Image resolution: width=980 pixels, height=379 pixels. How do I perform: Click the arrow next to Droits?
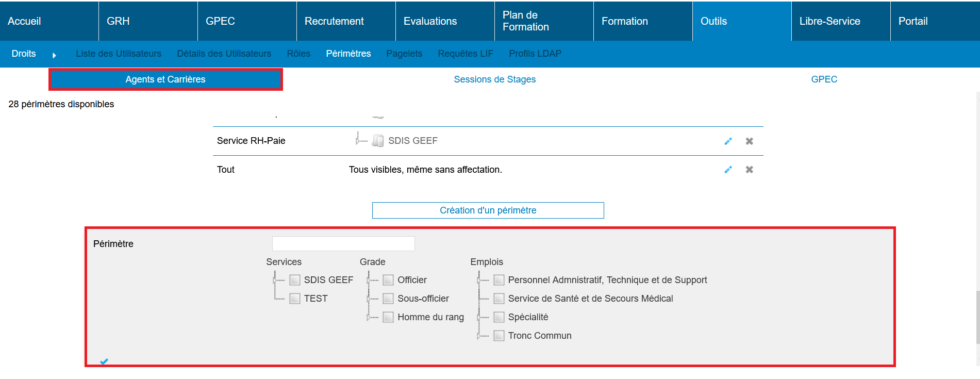54,55
